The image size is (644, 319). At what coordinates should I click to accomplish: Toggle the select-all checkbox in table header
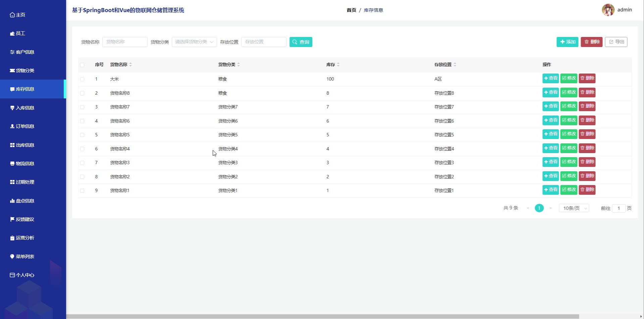point(82,65)
